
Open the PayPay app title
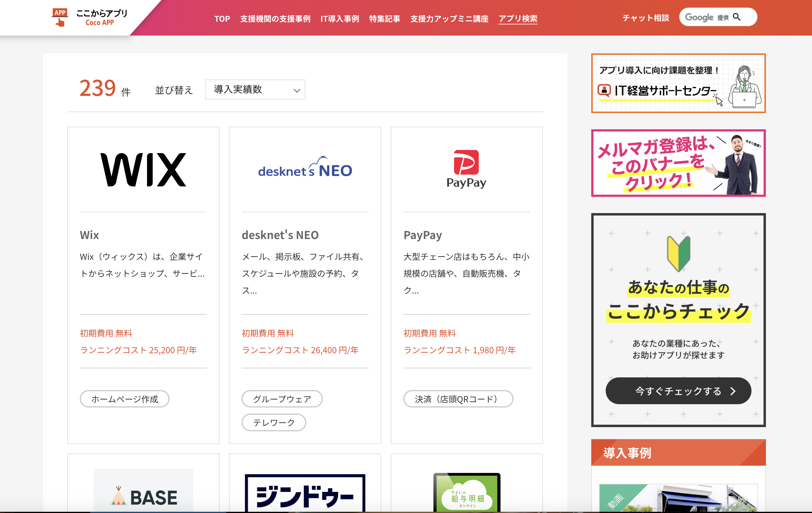point(423,235)
